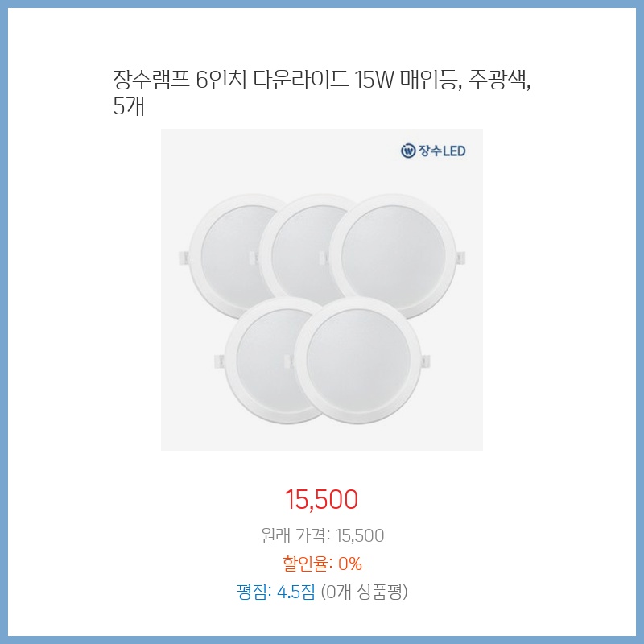
Task: Open the (0개 상품평) reviews count
Action: (x=365, y=592)
